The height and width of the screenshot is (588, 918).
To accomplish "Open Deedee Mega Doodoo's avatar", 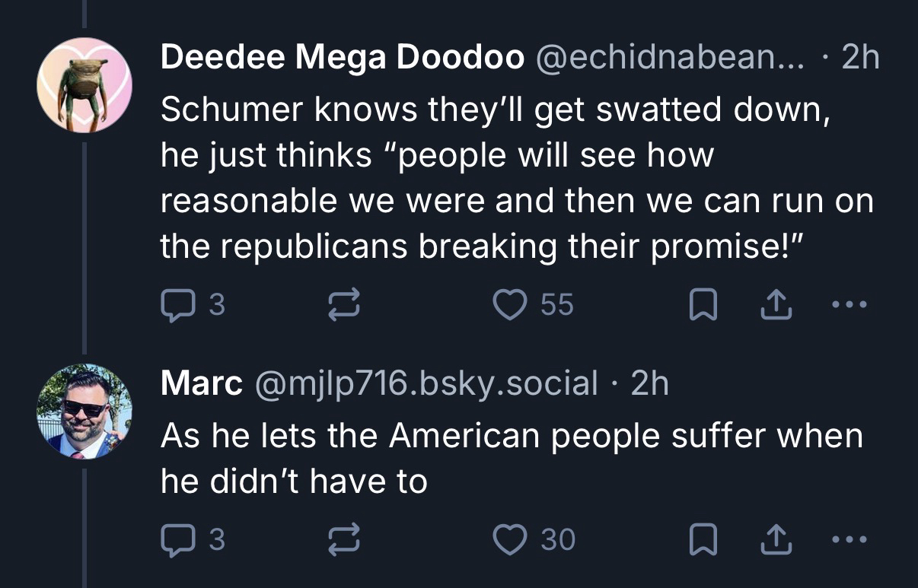I will tap(84, 84).
